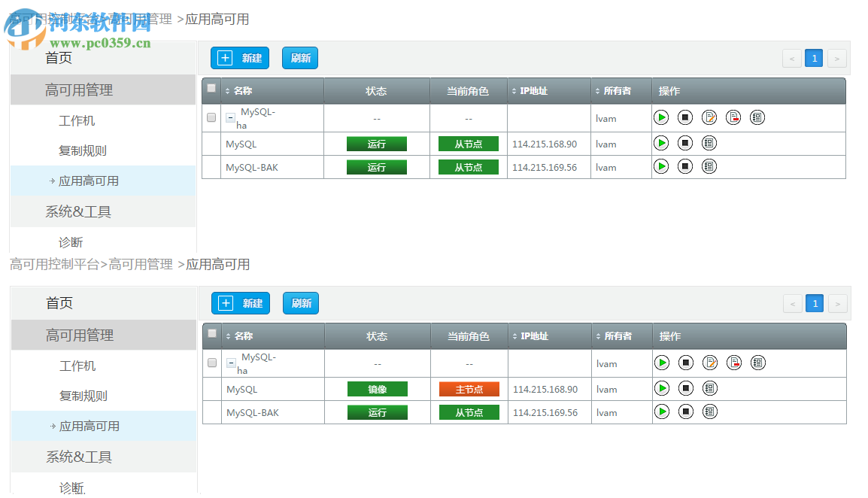Go to page 1 in upper pagination
Screen dimensions: 868x498
[x=814, y=58]
